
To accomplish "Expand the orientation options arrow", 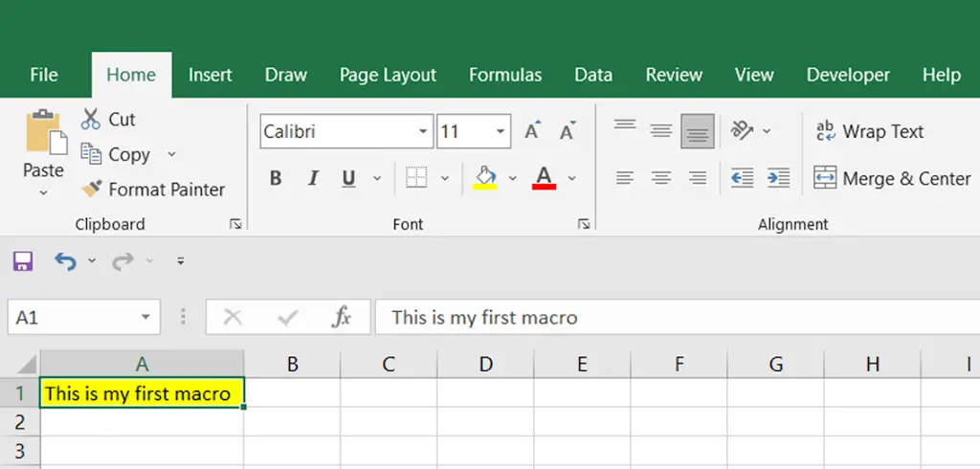I will (767, 131).
